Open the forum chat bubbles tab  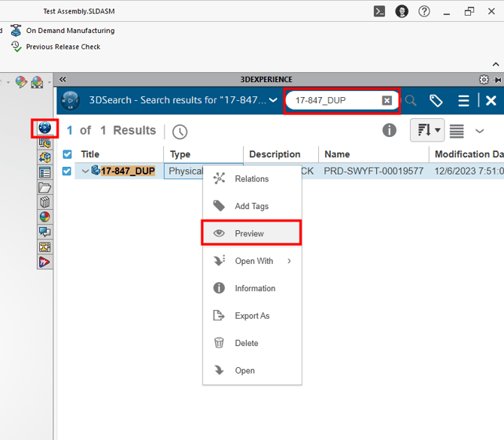[x=44, y=232]
